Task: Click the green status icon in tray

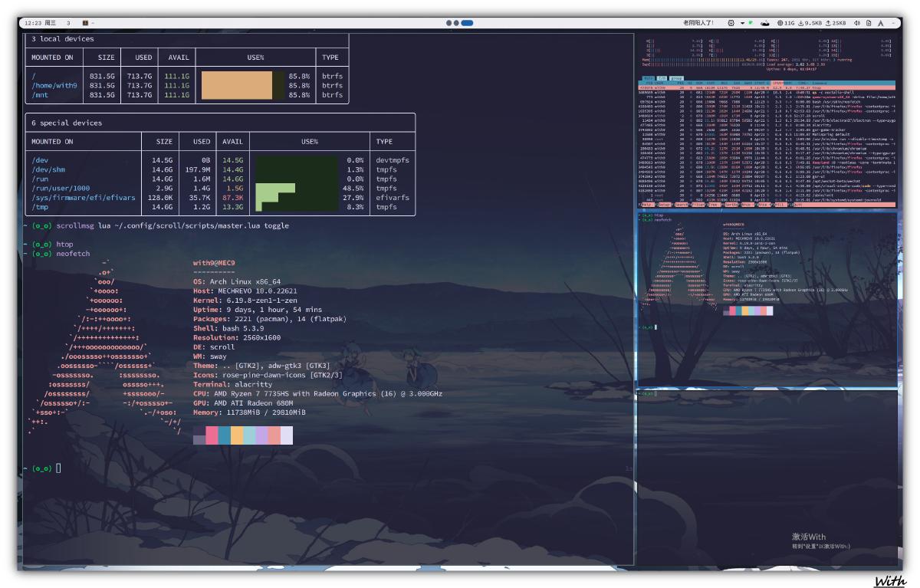Action: [751, 23]
